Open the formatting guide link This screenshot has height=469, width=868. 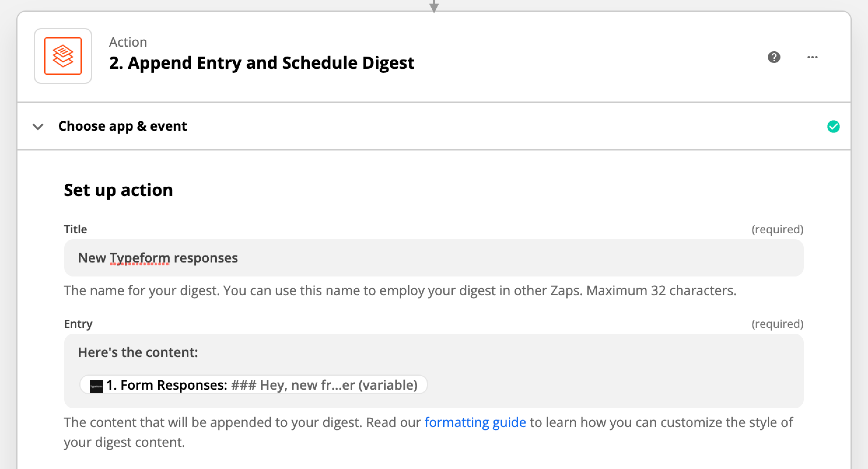pos(475,422)
